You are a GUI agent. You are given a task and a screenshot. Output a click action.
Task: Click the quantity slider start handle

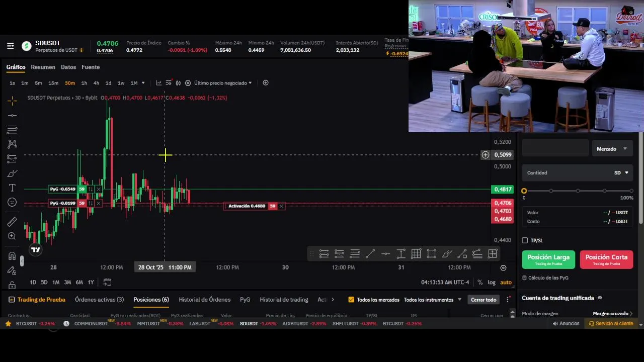pos(524,191)
